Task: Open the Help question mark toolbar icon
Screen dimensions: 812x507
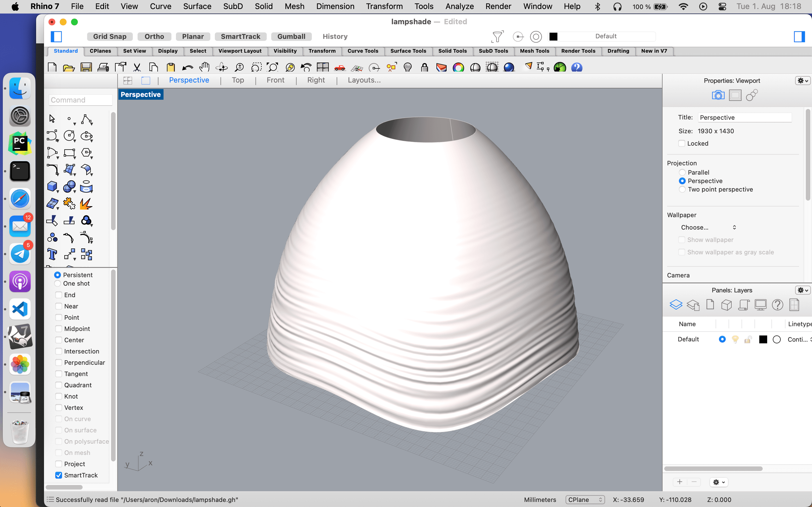Action: (x=577, y=67)
